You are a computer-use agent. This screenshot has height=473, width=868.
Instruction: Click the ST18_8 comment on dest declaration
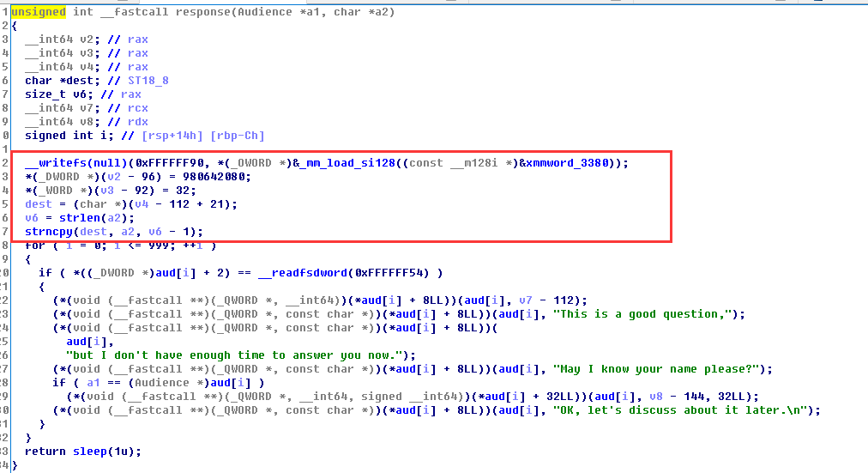point(148,81)
